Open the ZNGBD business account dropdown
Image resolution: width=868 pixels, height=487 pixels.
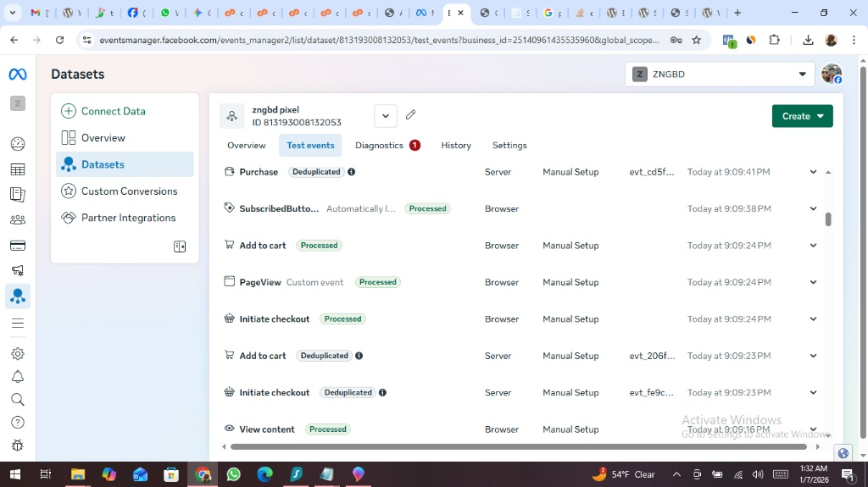(x=721, y=75)
